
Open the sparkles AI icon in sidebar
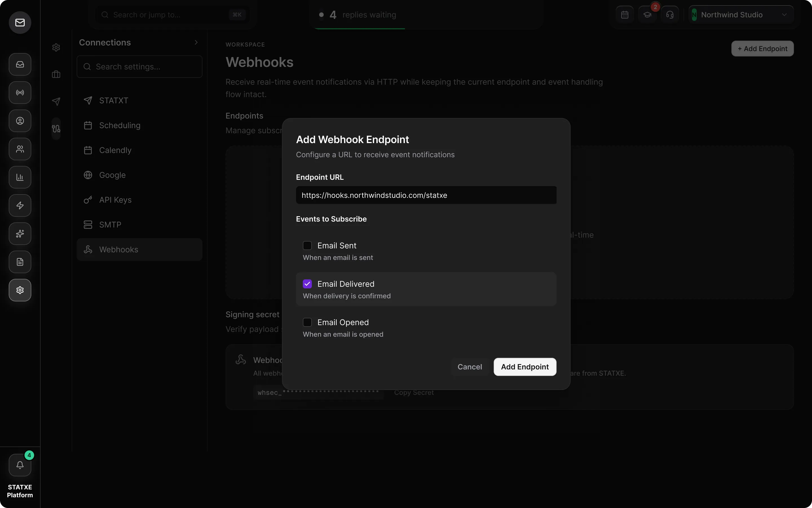click(x=20, y=234)
